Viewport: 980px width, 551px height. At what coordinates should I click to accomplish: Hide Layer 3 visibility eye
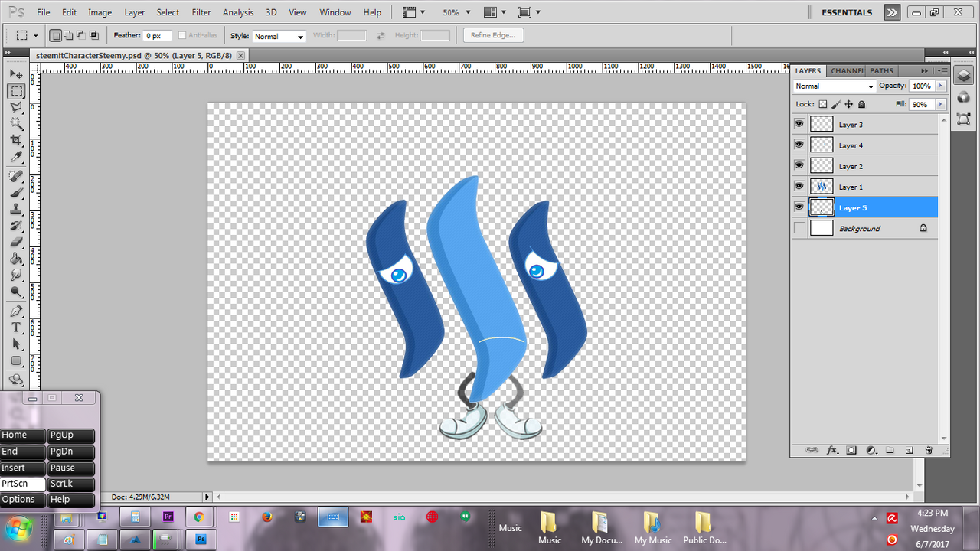click(x=799, y=124)
